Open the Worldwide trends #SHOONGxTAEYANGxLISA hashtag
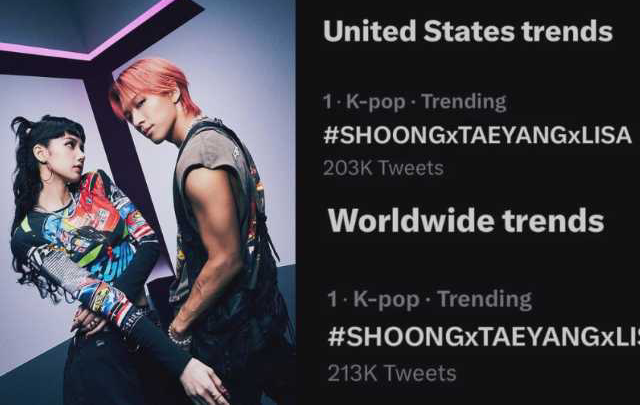The image size is (640, 405). (483, 337)
